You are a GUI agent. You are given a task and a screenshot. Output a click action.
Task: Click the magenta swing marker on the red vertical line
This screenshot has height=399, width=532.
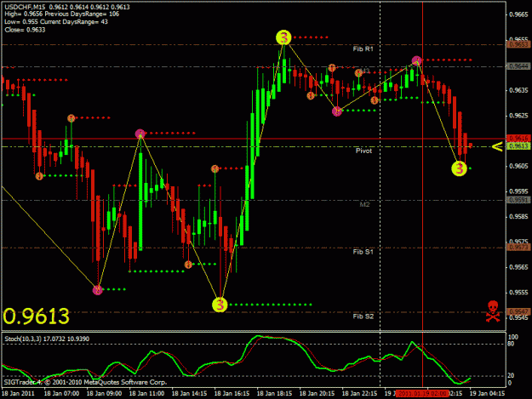[x=416, y=60]
